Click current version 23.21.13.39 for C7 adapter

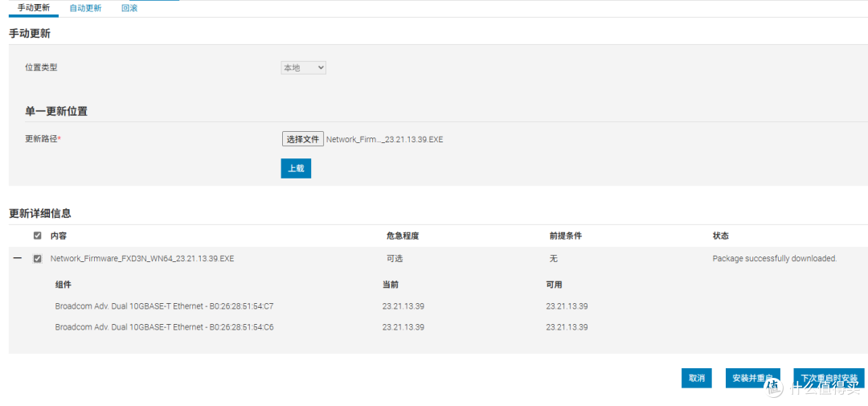click(x=403, y=306)
